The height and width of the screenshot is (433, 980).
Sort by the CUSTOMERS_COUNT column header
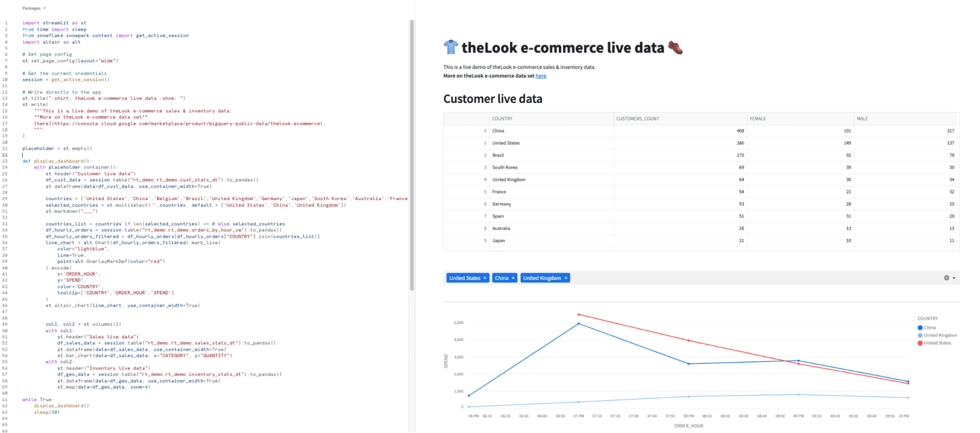pyautogui.click(x=680, y=119)
